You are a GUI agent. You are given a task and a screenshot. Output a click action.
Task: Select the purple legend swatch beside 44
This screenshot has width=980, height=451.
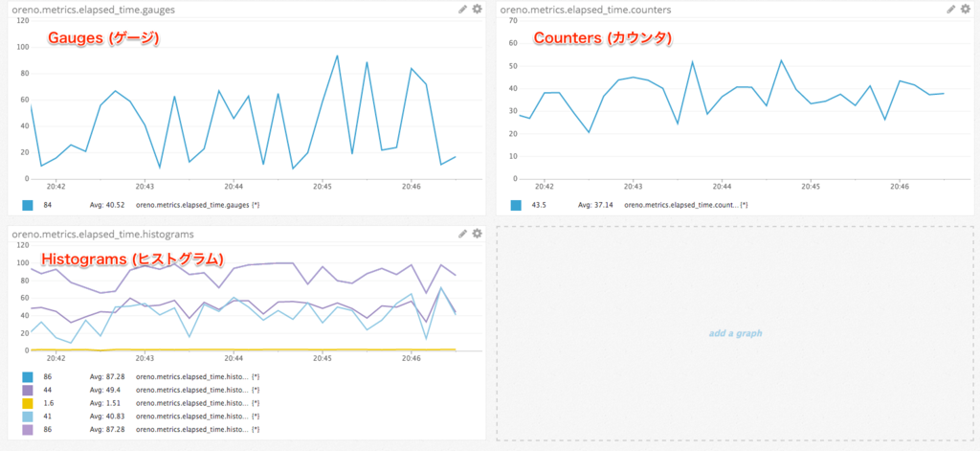tap(28, 391)
